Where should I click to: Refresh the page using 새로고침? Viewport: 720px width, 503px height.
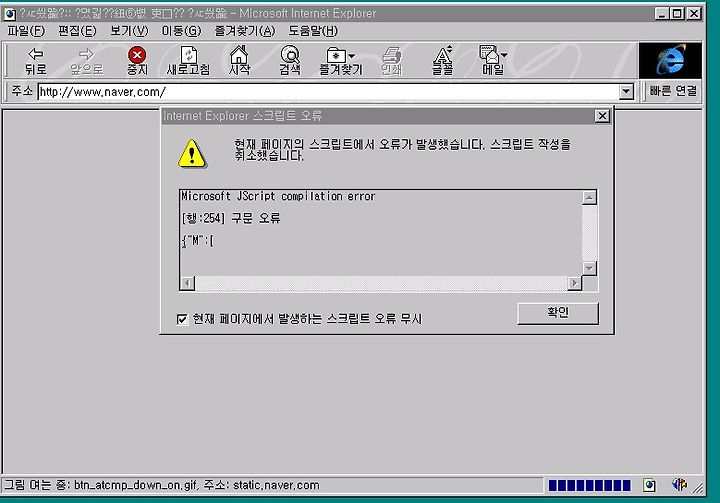point(188,61)
